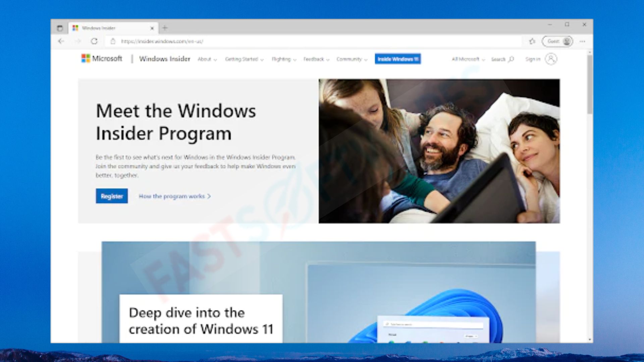Reload the page with refresh icon
The height and width of the screenshot is (362, 644).
coord(94,41)
